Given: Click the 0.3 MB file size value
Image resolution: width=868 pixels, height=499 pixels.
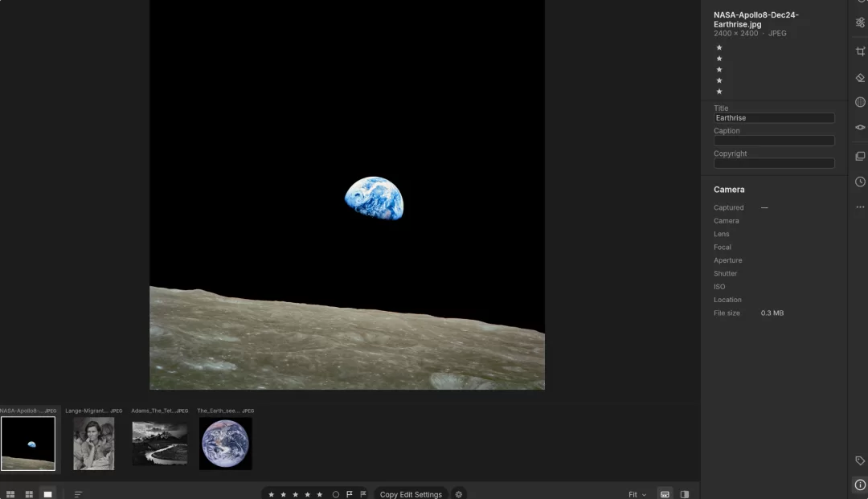Looking at the screenshot, I should coord(772,313).
